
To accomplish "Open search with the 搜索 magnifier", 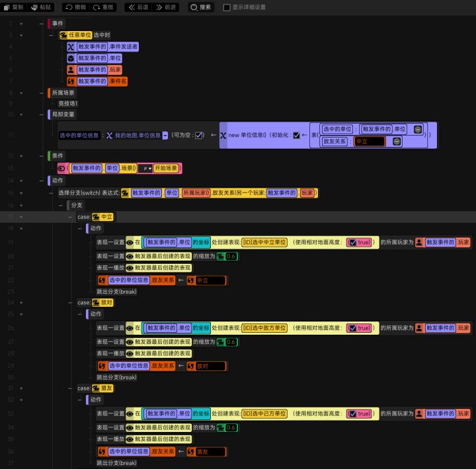I will (x=194, y=7).
